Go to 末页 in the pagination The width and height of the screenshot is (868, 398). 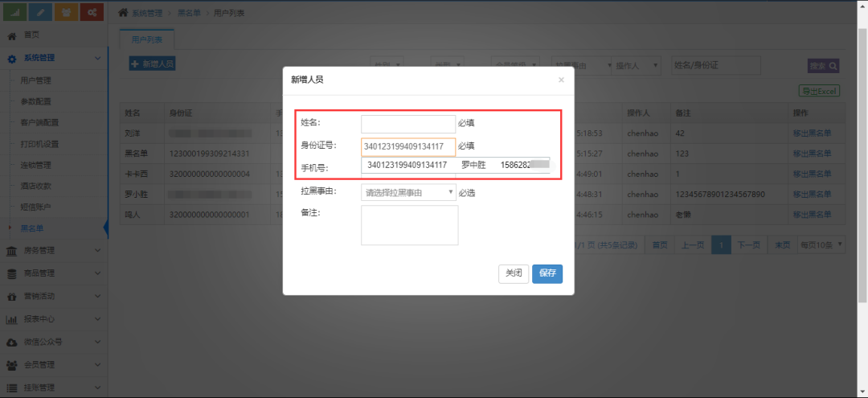pyautogui.click(x=782, y=244)
